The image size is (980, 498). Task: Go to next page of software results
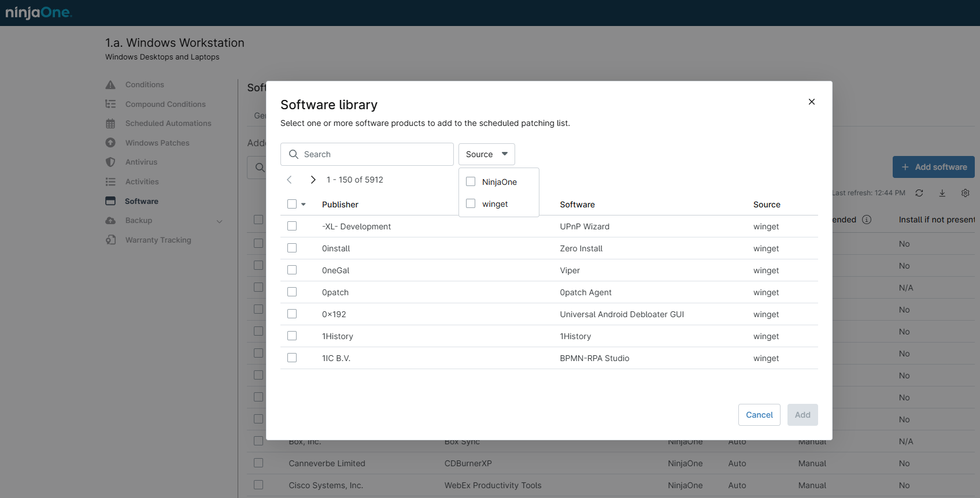tap(313, 180)
